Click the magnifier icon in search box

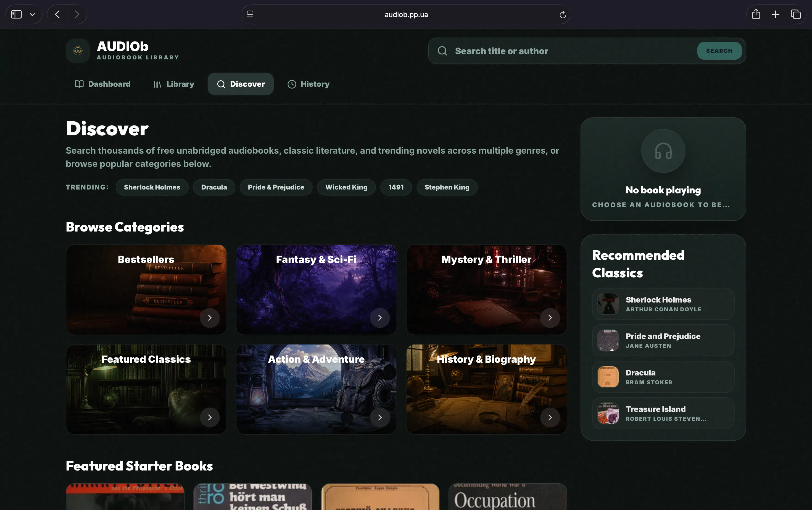point(442,51)
